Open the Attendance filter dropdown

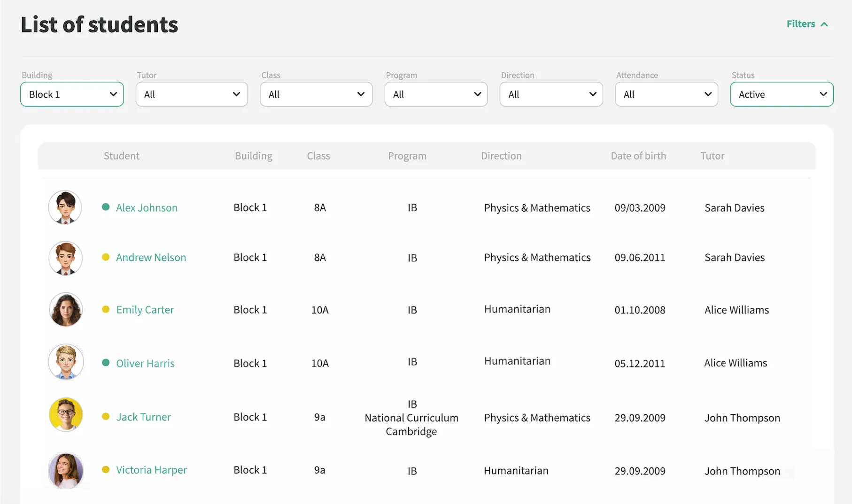click(666, 94)
